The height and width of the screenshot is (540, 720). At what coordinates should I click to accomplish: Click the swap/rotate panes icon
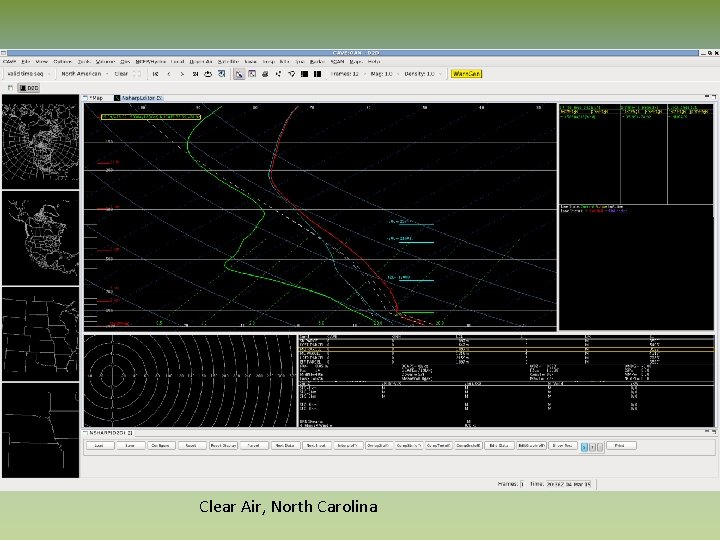click(x=291, y=74)
